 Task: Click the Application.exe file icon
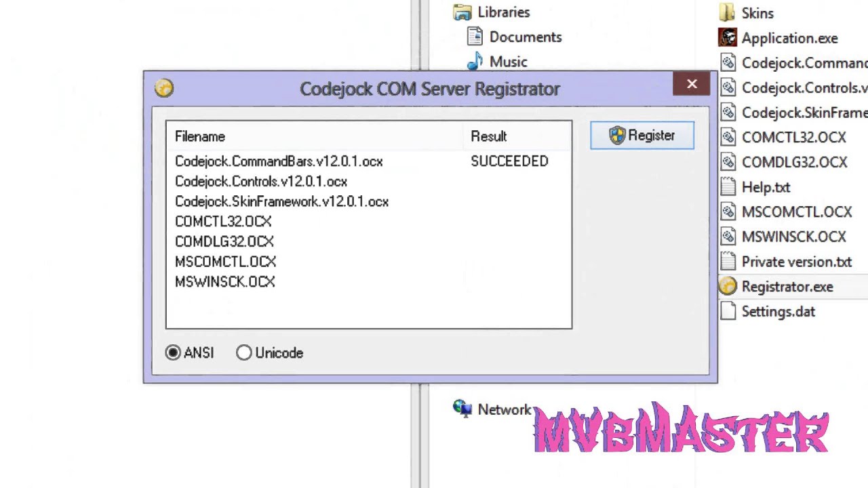728,38
